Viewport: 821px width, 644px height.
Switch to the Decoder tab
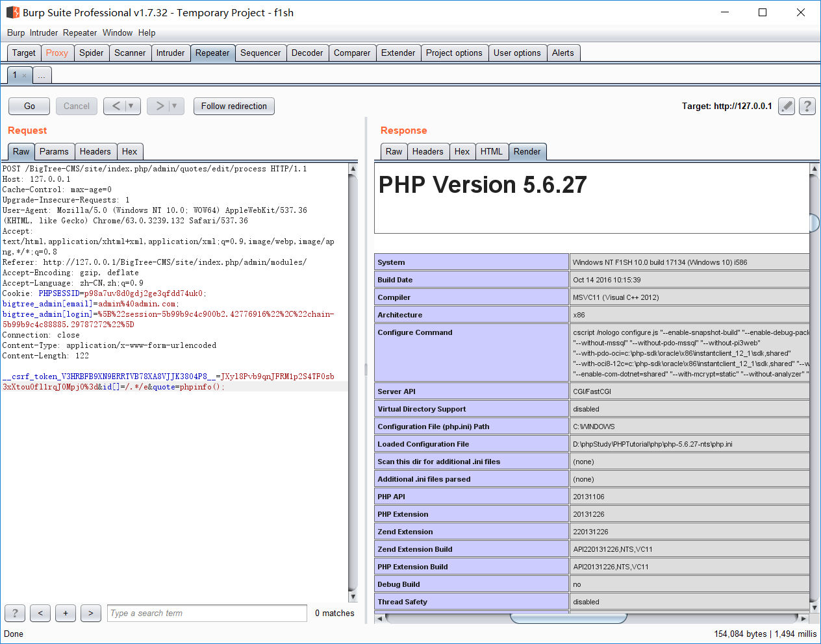click(307, 53)
